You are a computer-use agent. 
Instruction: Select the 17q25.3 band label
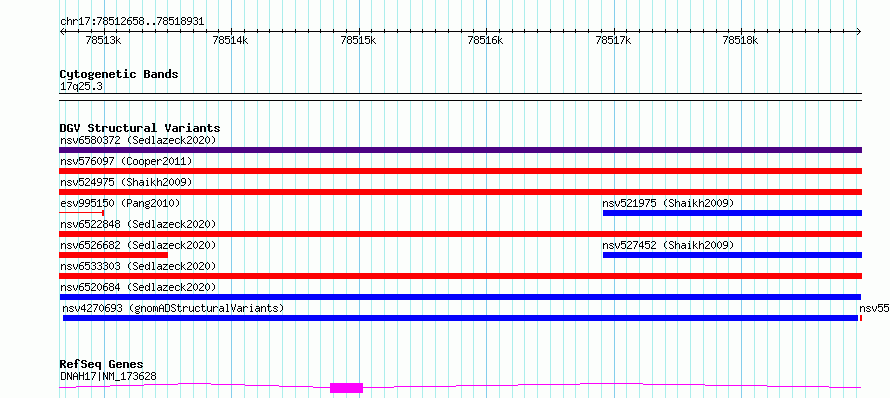tap(81, 87)
